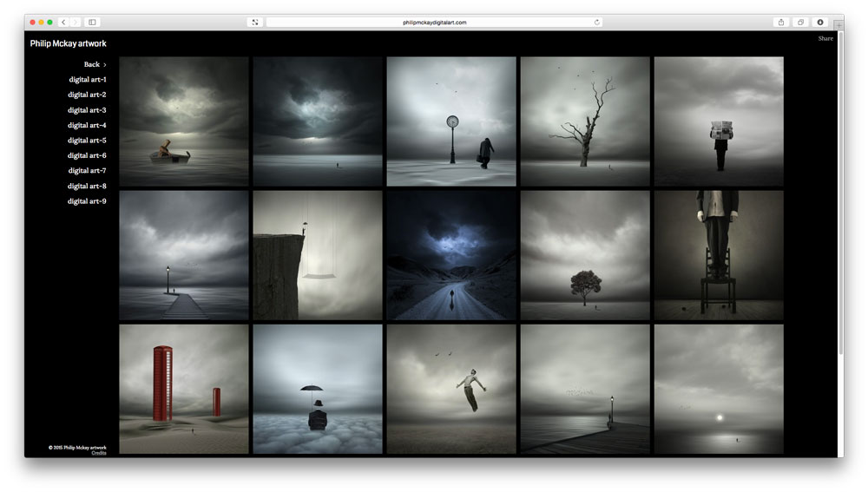Open the digital art-7 gallery

tap(87, 170)
